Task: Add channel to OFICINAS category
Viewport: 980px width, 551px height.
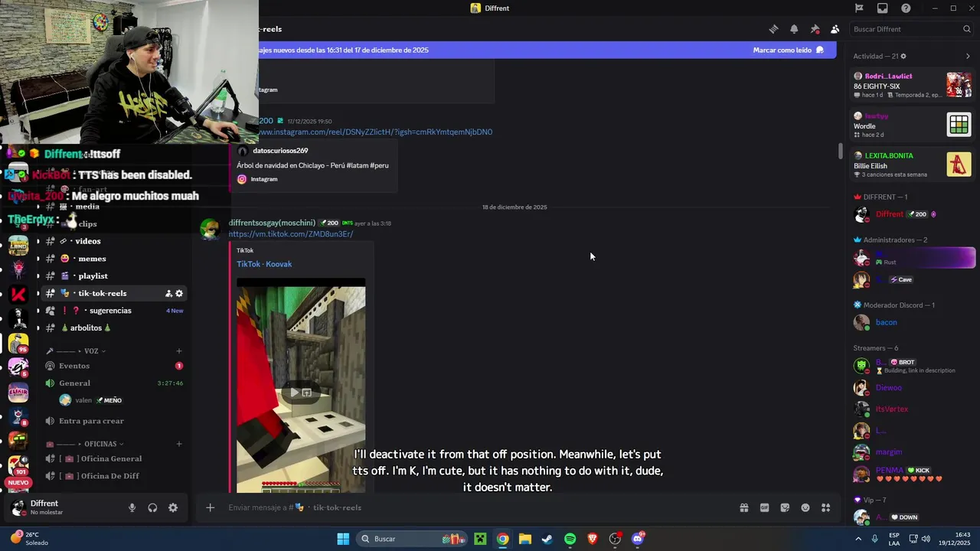Action: (x=179, y=444)
